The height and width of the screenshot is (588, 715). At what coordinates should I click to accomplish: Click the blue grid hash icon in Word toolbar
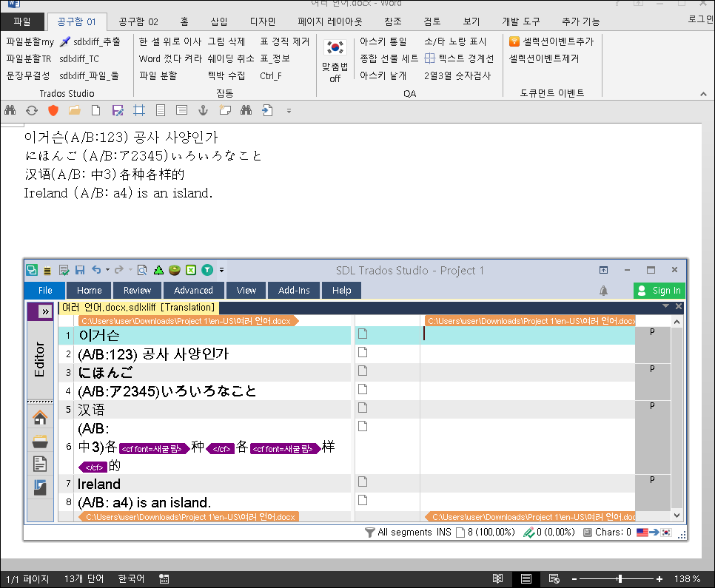pyautogui.click(x=139, y=110)
